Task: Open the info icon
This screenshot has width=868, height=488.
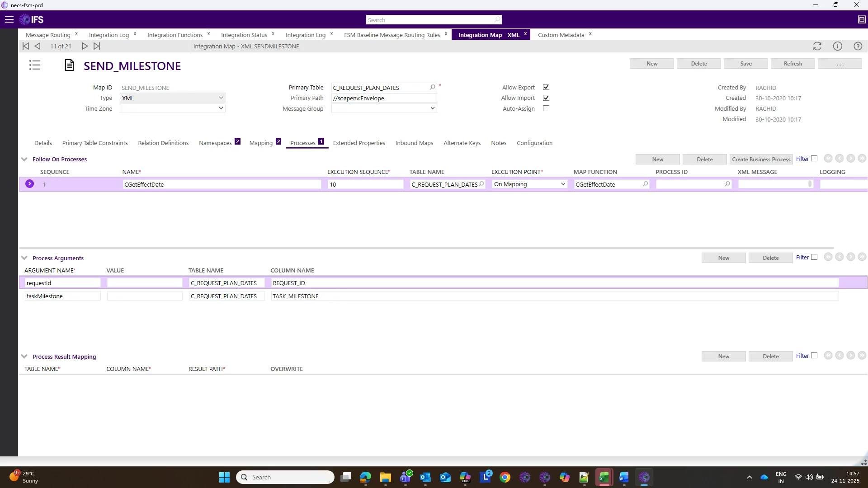Action: [837, 46]
